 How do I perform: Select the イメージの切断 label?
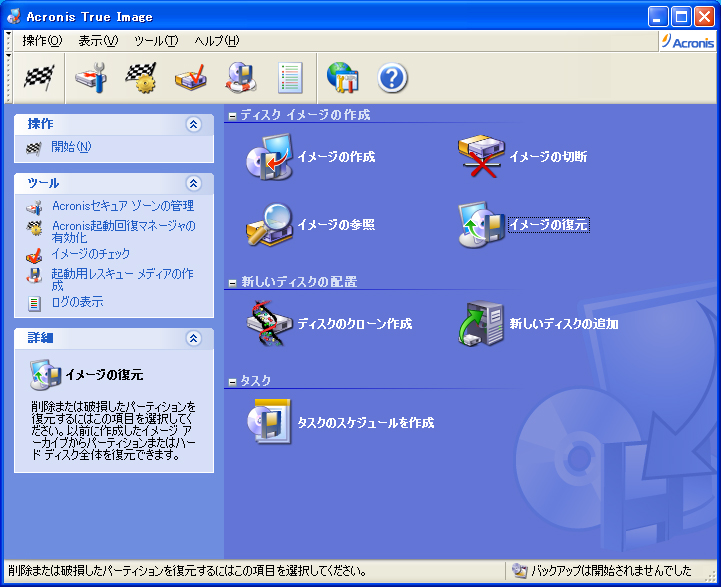coord(548,157)
